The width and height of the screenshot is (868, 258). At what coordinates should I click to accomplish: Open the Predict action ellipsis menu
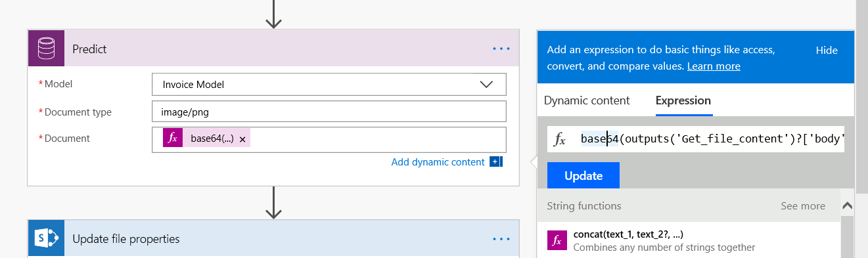coord(501,49)
